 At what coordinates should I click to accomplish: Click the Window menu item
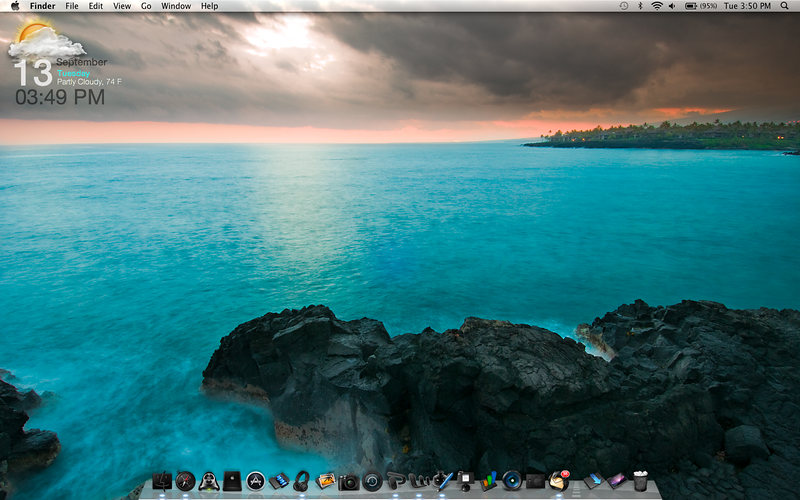click(176, 6)
